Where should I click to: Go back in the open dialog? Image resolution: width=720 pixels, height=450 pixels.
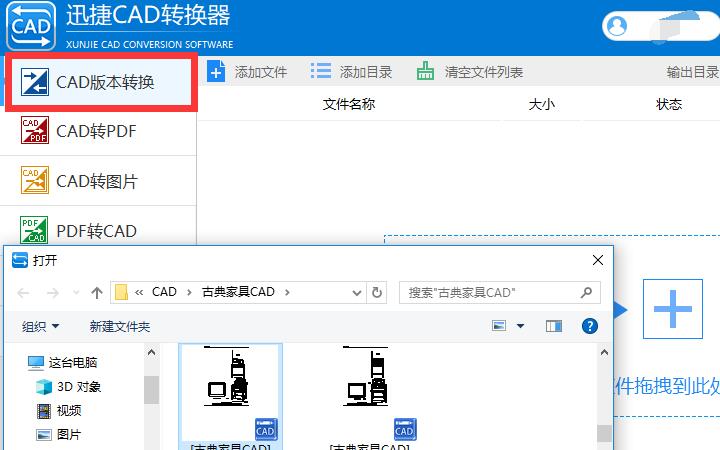23,292
